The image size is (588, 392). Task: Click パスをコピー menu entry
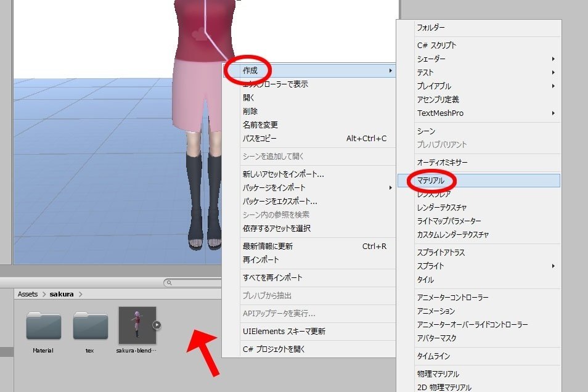pos(309,138)
